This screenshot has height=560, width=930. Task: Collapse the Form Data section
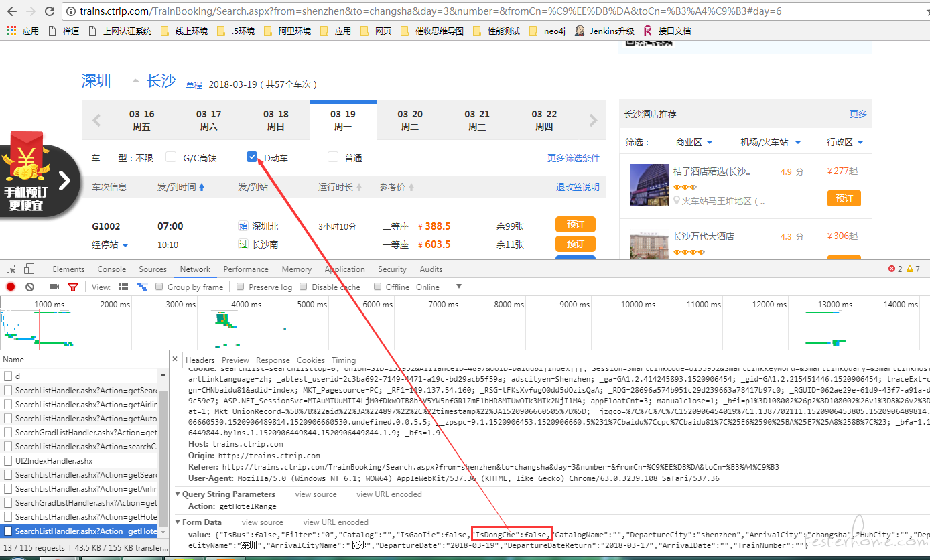tap(178, 522)
